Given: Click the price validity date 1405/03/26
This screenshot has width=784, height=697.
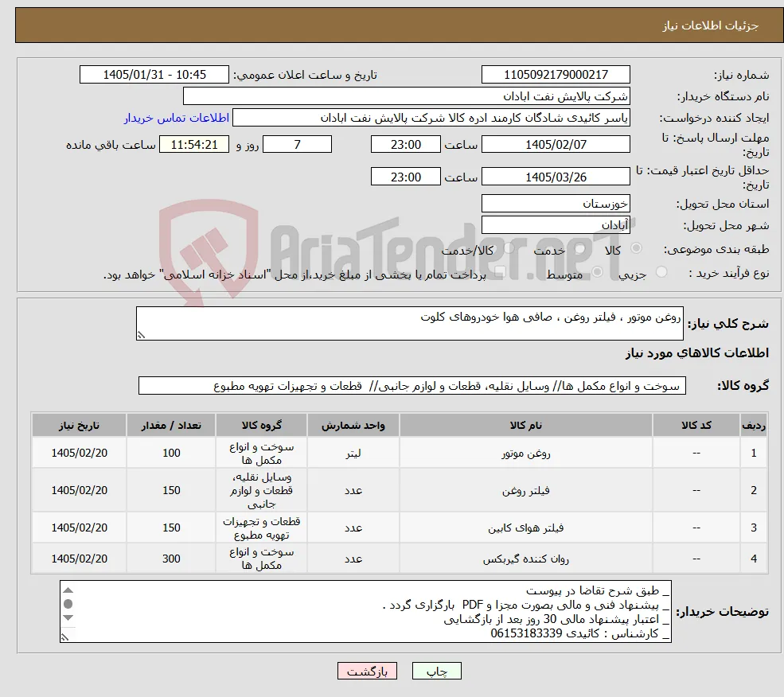Looking at the screenshot, I should pyautogui.click(x=556, y=177).
